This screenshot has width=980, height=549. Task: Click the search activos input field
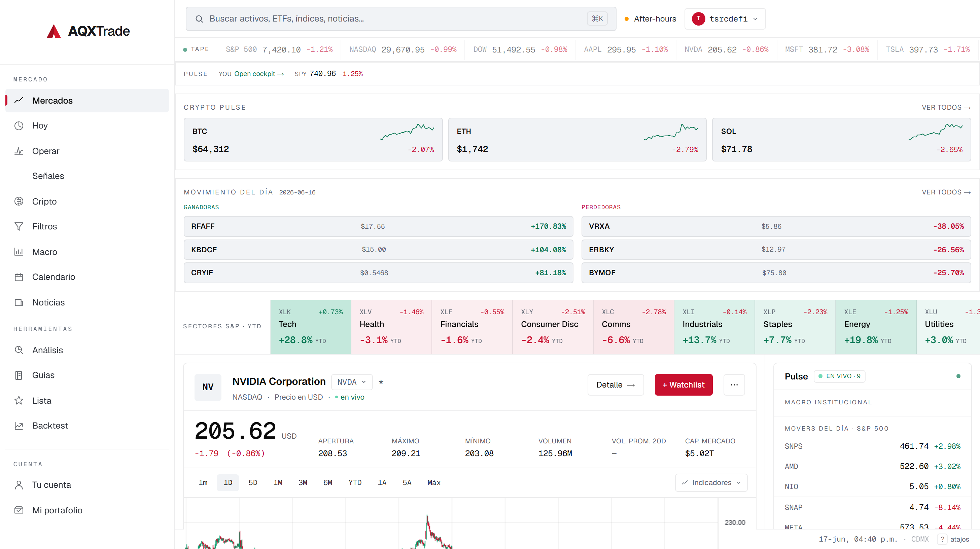point(400,19)
